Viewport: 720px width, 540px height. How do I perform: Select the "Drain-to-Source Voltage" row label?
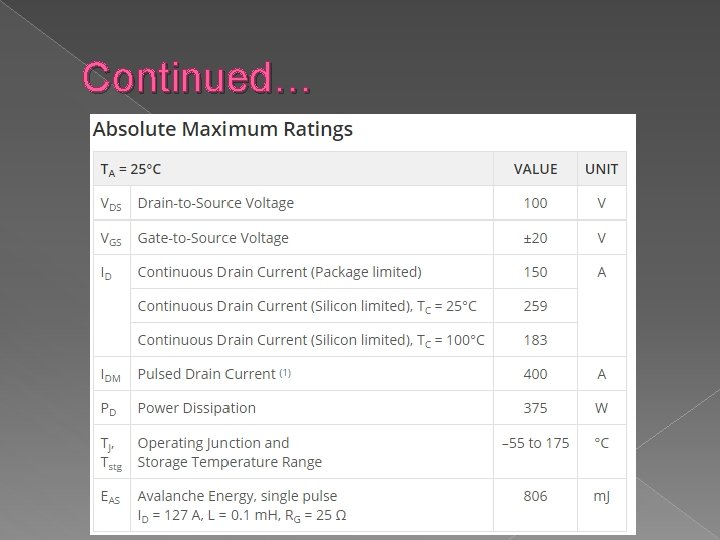pyautogui.click(x=215, y=203)
